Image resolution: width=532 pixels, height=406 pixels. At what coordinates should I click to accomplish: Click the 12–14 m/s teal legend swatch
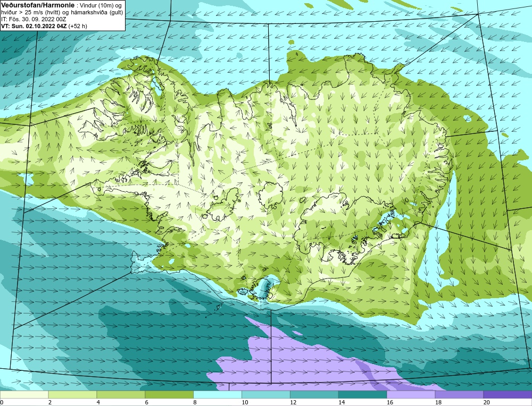pos(314,394)
